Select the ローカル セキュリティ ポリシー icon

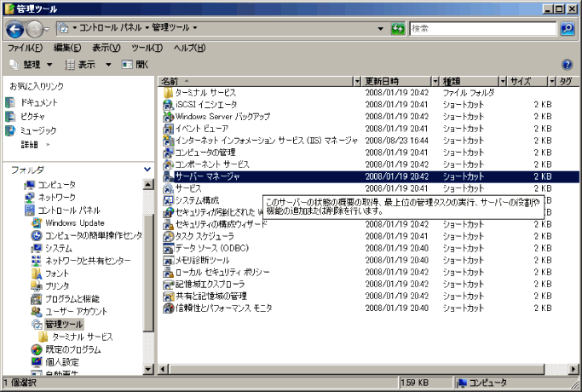click(168, 272)
